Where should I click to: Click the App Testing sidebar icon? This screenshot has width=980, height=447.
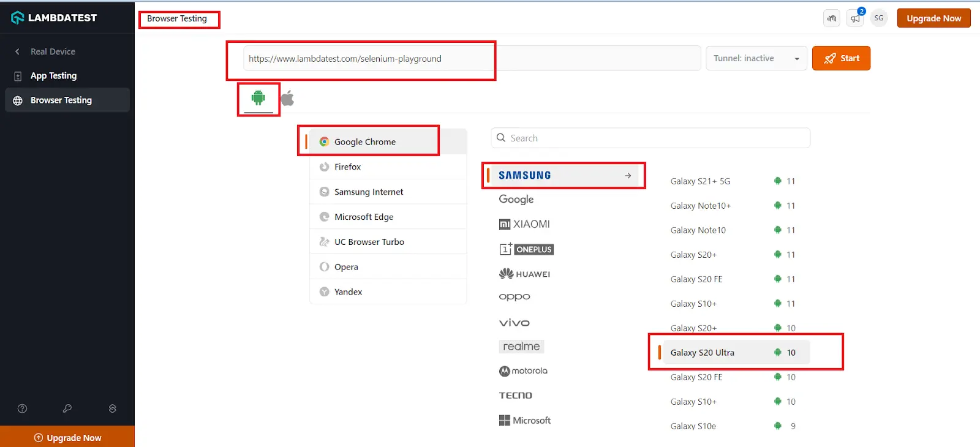[18, 76]
